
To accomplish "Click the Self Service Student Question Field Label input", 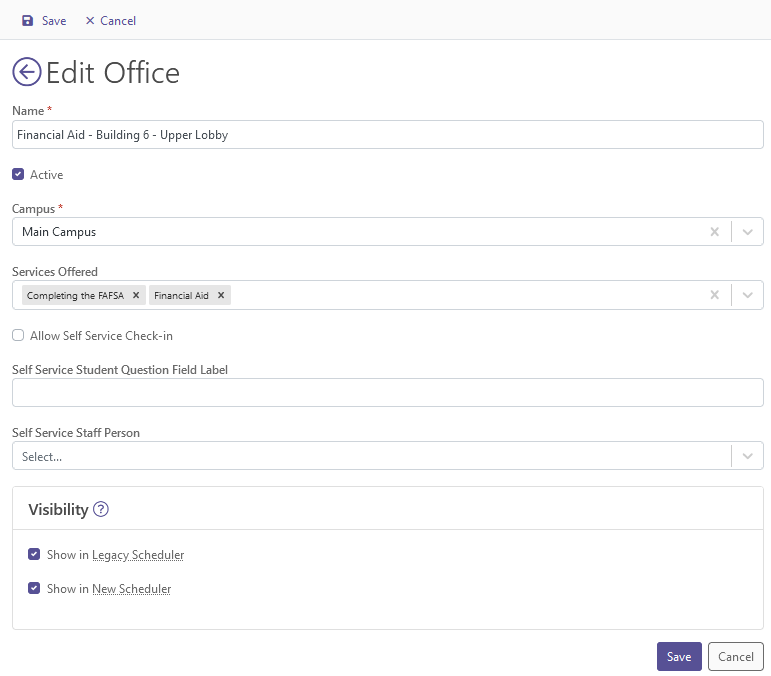I will [387, 392].
